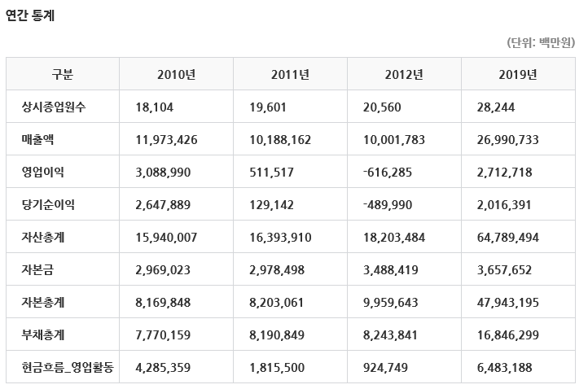Select cell value 2,647,889
The height and width of the screenshot is (389, 588).
point(163,205)
